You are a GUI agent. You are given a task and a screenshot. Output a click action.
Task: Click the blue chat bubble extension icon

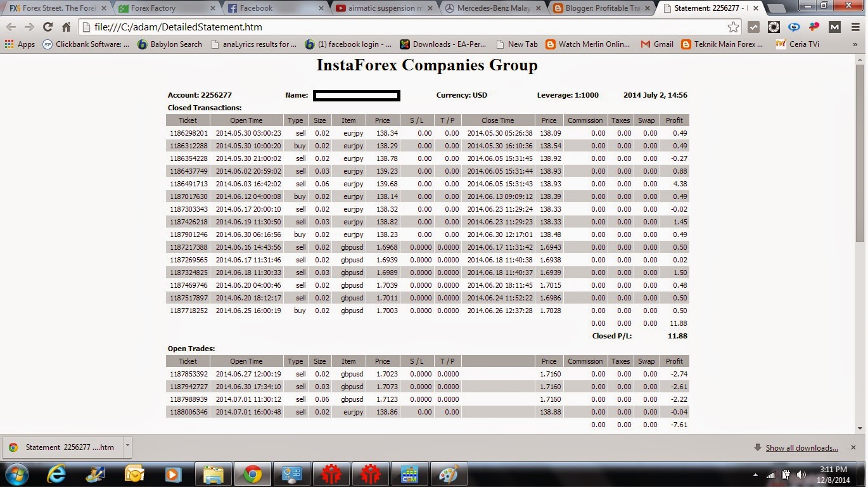(x=794, y=27)
